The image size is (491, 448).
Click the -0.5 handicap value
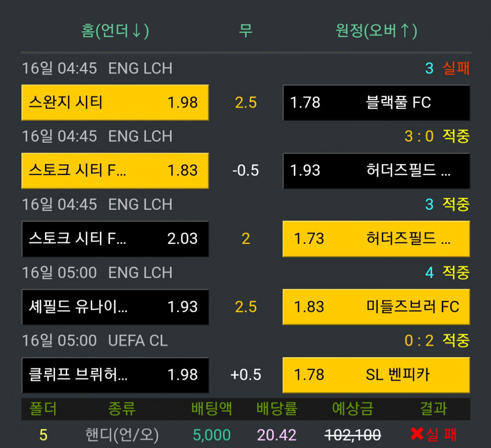(246, 171)
